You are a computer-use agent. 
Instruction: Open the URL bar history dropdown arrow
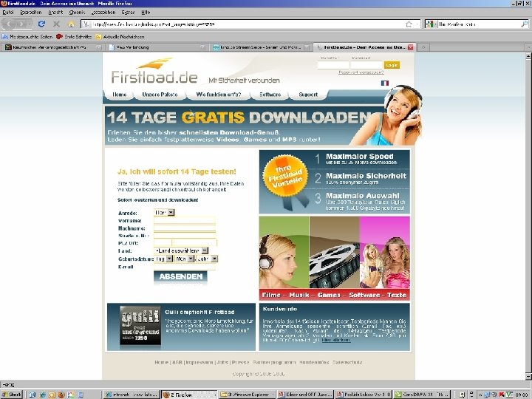pos(417,24)
